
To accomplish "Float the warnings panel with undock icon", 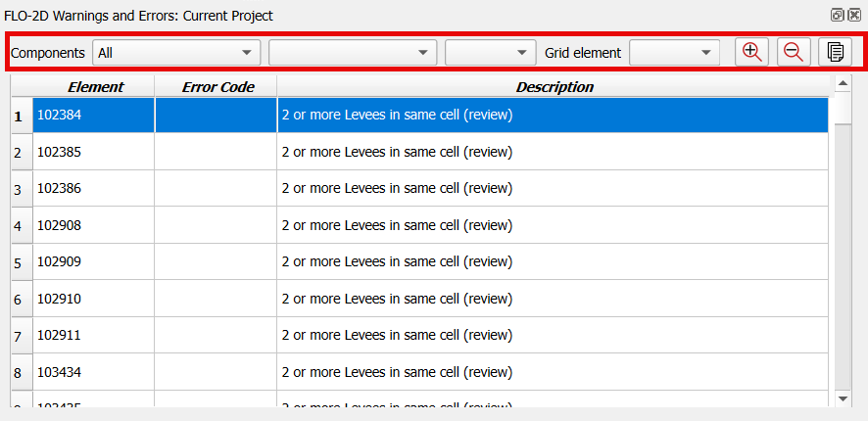I will coord(838,16).
